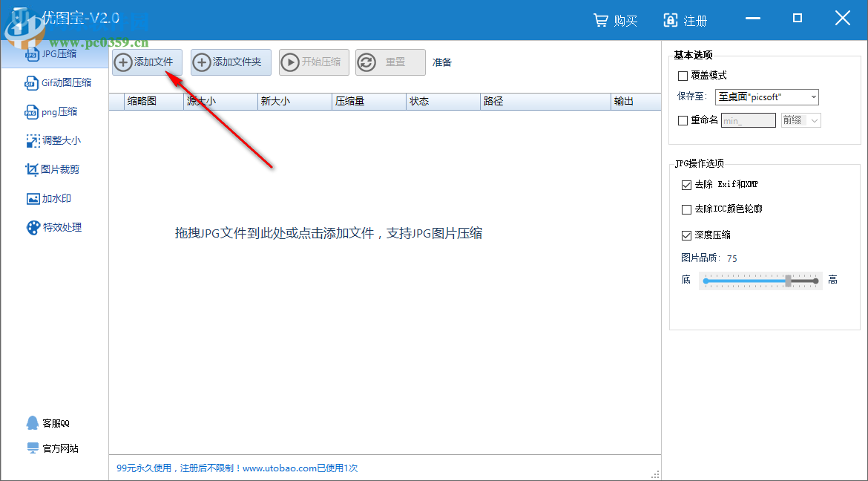The image size is (868, 481).
Task: Click the min_ rename input field
Action: tap(749, 120)
